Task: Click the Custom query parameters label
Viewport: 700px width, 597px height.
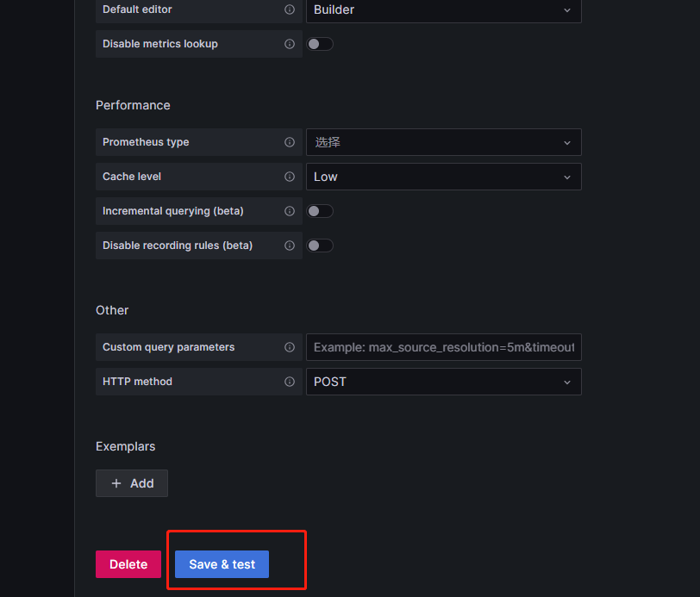Action: coord(168,347)
